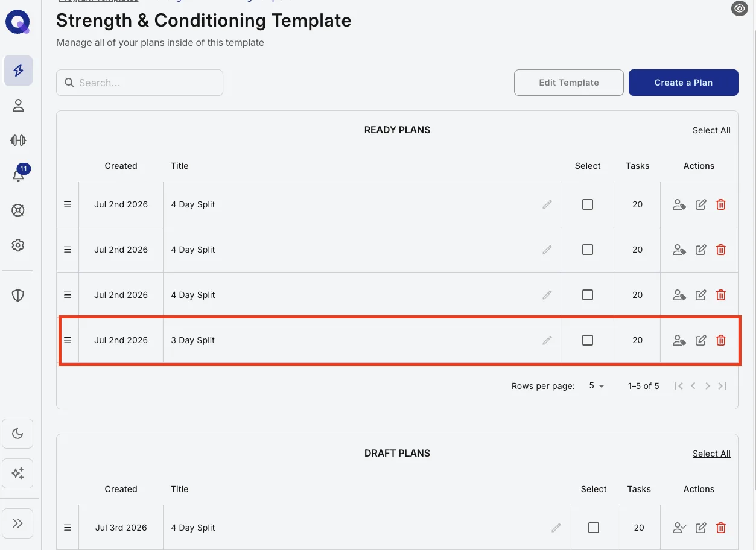Image resolution: width=756 pixels, height=550 pixels.
Task: Tick the checkbox for the 3 Day Split plan
Action: click(588, 340)
